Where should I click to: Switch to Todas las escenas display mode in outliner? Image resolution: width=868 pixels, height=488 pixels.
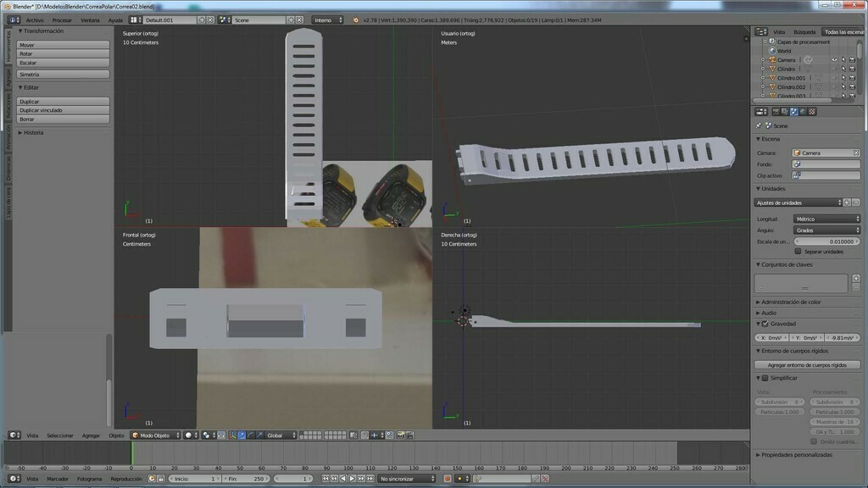coord(843,32)
